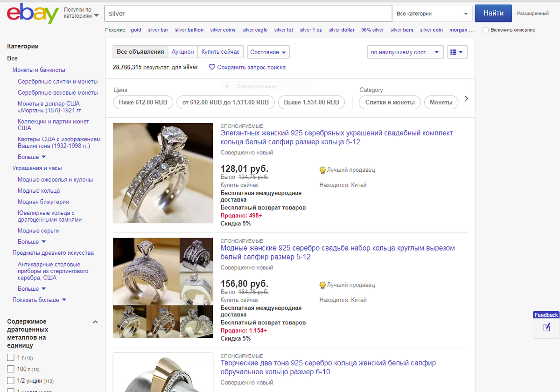Open the 'Все категории' dropdown
560x392 pixels.
432,14
